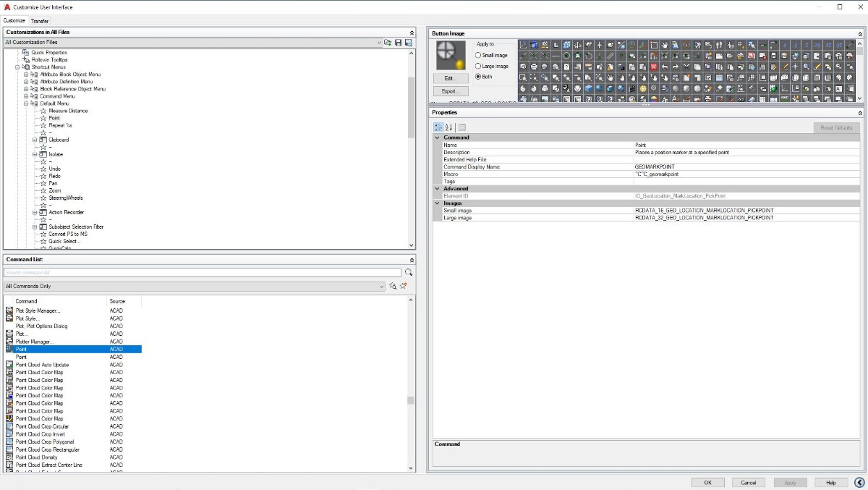The width and height of the screenshot is (868, 490).
Task: Click the customization tree vertical scrollbar
Action: pyautogui.click(x=412, y=148)
